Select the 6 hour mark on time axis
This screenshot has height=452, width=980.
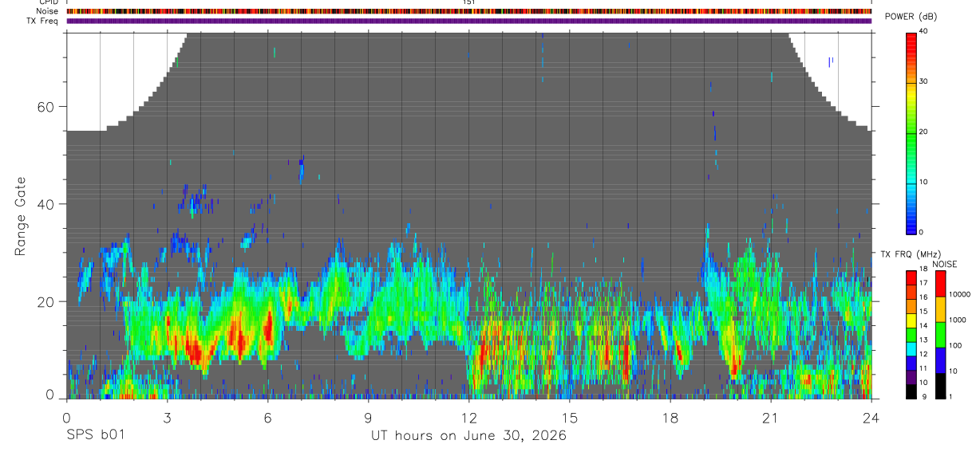click(x=268, y=418)
